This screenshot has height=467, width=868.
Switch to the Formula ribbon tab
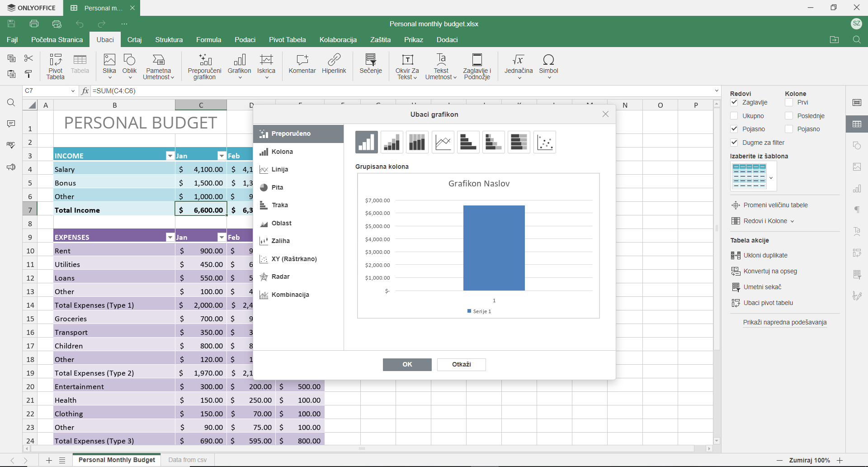(x=208, y=39)
